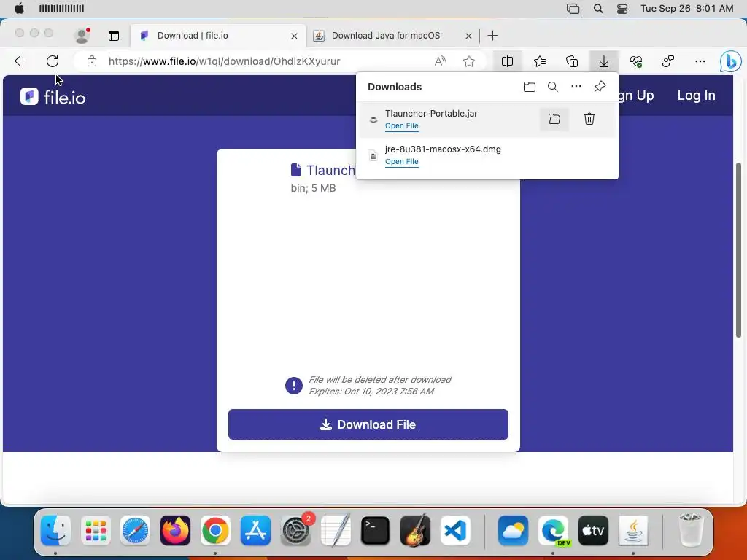Show Tlauncher-Portable.jar in folder
Screen dimensions: 747x560
(554, 119)
